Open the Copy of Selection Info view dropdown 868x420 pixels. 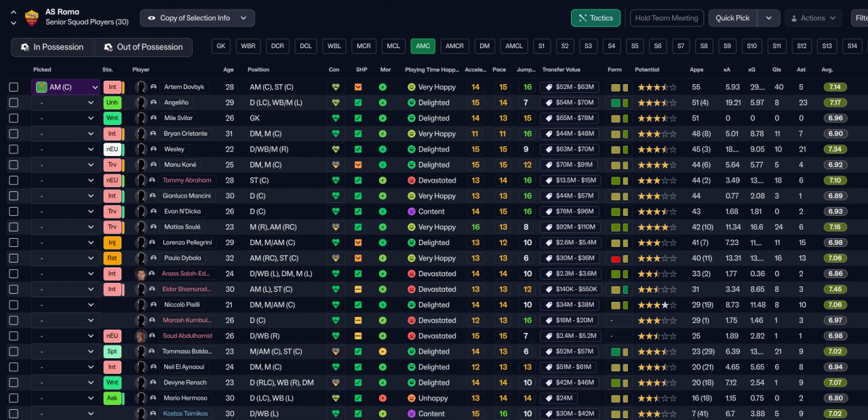tap(197, 18)
